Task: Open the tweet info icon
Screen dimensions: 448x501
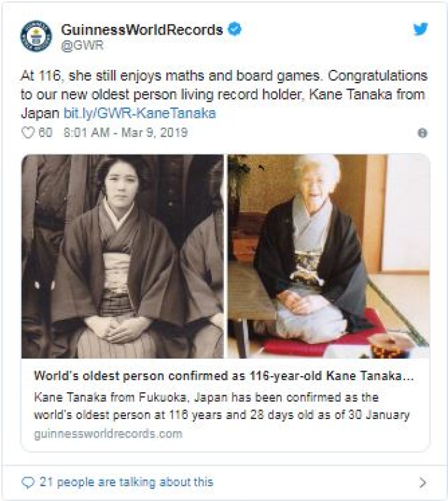Action: tap(422, 133)
